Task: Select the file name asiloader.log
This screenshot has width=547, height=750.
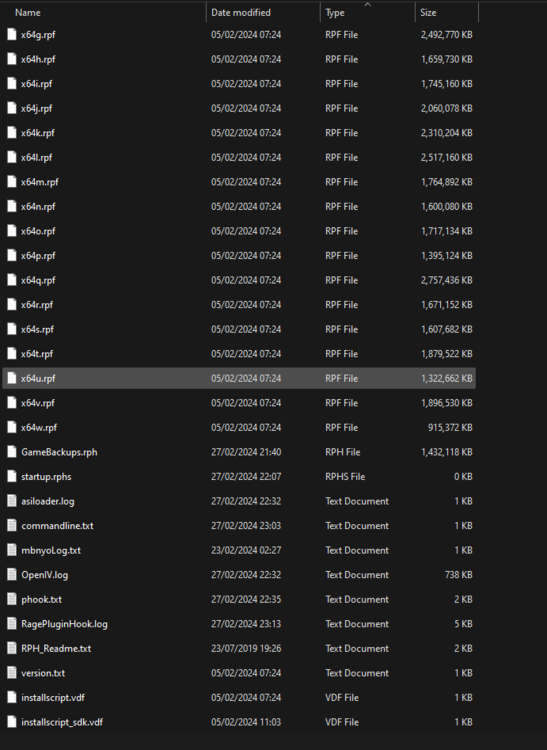Action: point(48,501)
